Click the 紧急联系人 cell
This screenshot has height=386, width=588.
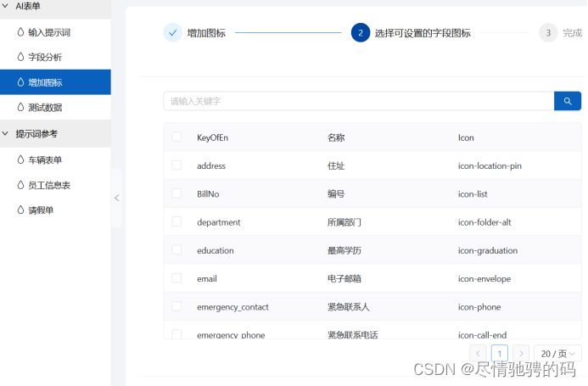349,307
